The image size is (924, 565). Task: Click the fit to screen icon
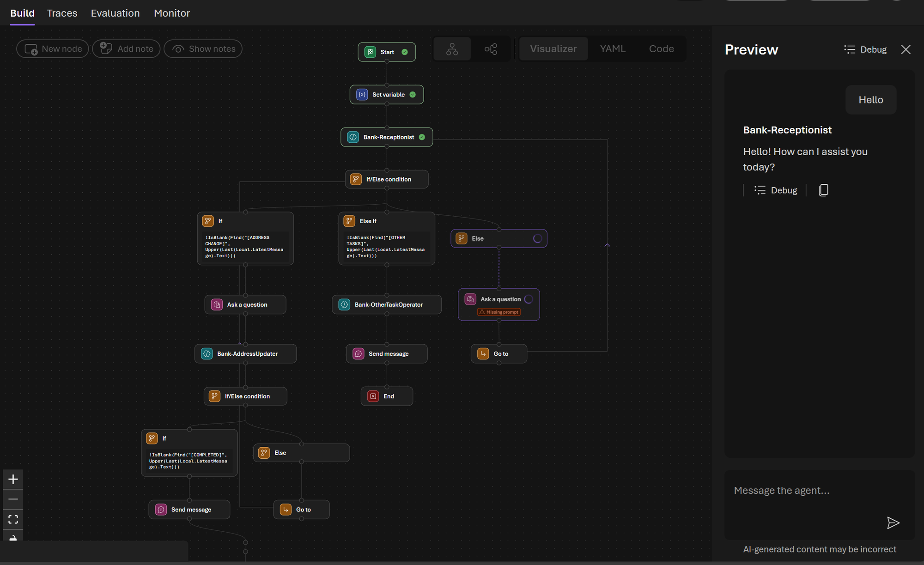point(13,519)
